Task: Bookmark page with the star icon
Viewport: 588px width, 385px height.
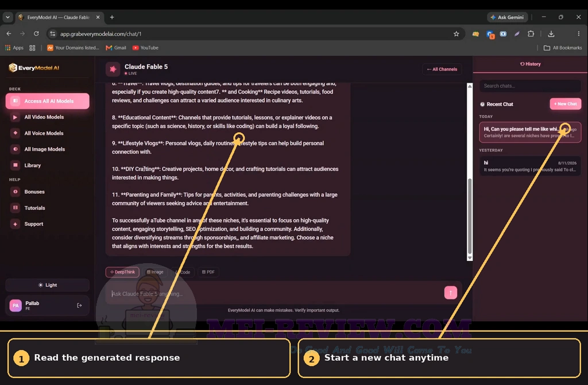Action: pyautogui.click(x=456, y=34)
